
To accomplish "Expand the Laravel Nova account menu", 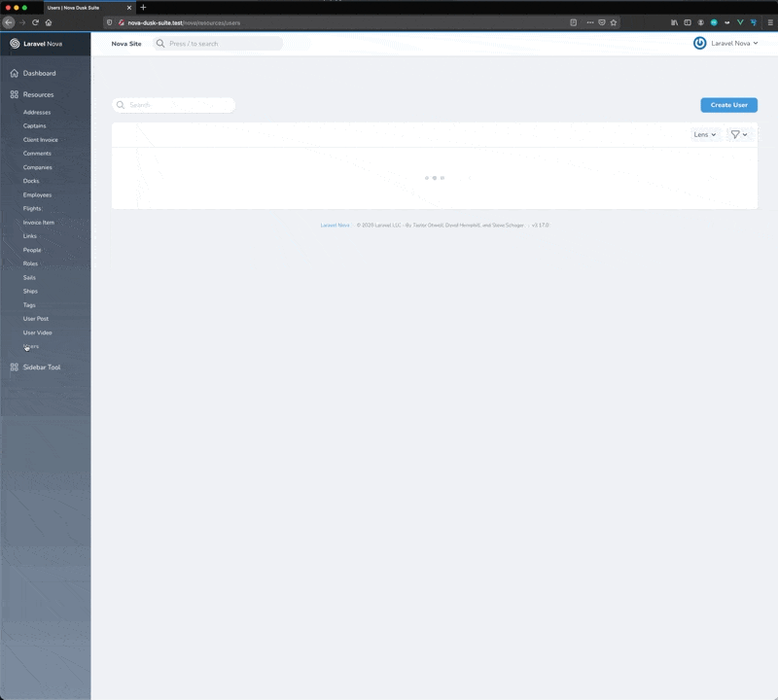I will pyautogui.click(x=729, y=43).
